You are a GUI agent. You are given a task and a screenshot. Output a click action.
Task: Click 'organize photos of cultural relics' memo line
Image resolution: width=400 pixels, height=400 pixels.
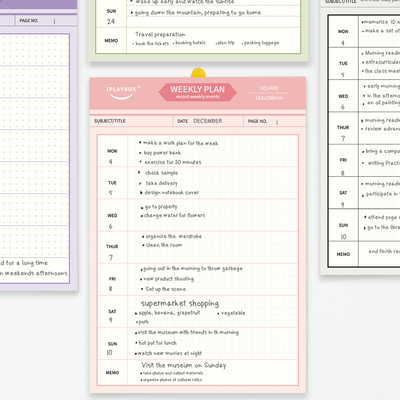click(172, 380)
